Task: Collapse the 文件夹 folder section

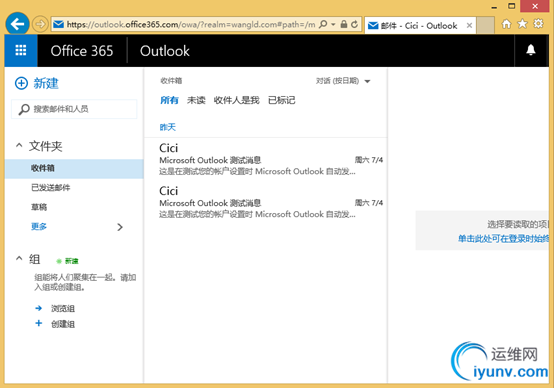Action: [19, 145]
